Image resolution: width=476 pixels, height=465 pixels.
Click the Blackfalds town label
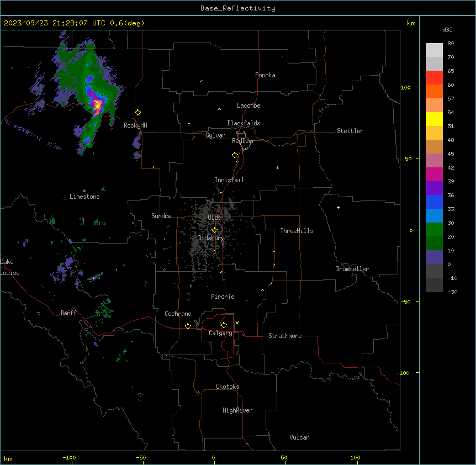click(244, 123)
